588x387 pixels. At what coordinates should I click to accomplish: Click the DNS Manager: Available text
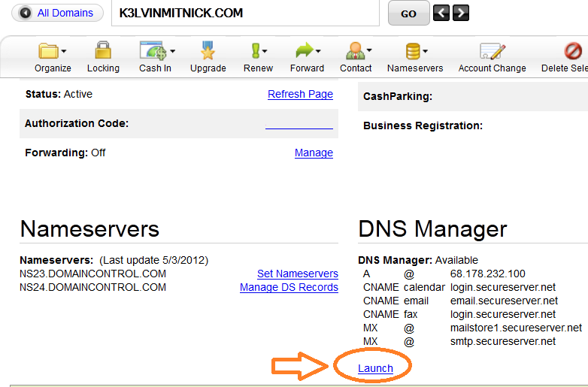tap(418, 260)
